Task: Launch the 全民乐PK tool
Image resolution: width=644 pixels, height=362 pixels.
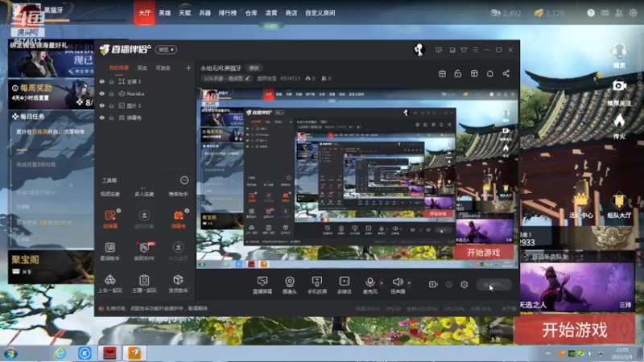Action: [144, 251]
